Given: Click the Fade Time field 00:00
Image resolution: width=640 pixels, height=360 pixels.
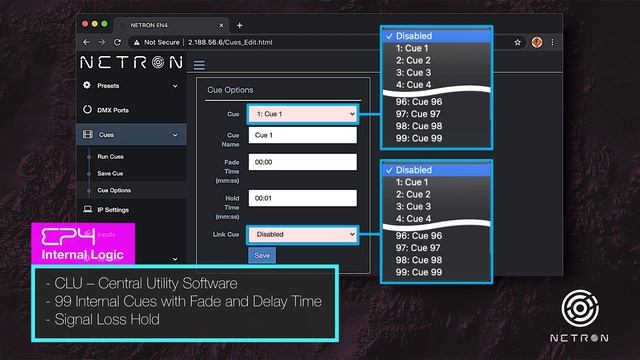Looking at the screenshot, I should (303, 162).
